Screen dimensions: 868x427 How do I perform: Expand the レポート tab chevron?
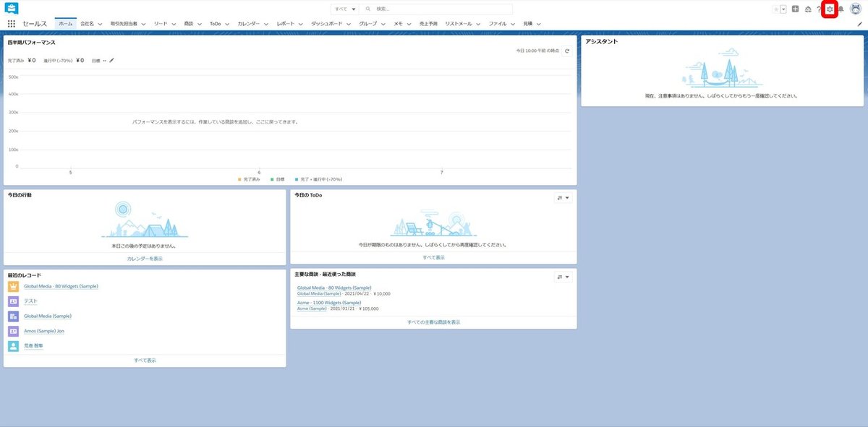click(x=301, y=24)
